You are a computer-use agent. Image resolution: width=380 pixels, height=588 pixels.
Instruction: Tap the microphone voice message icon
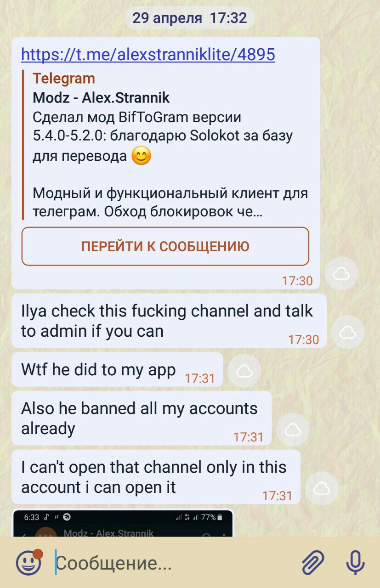pos(355,562)
